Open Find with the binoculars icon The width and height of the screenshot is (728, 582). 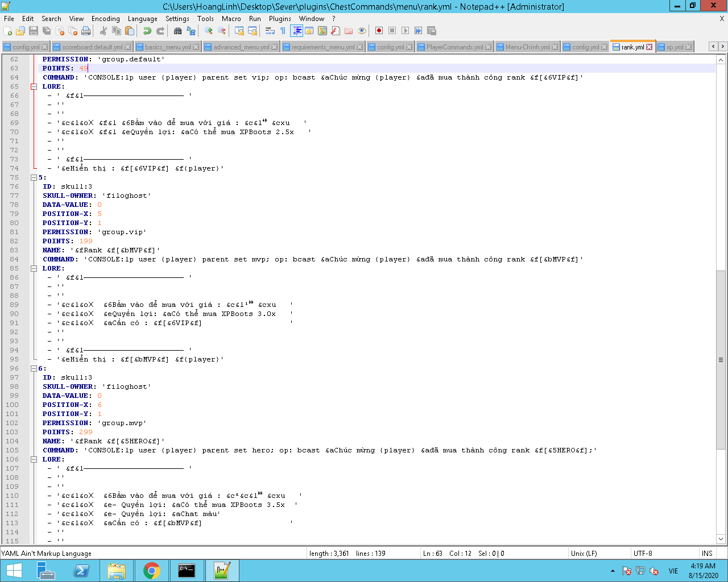click(178, 31)
